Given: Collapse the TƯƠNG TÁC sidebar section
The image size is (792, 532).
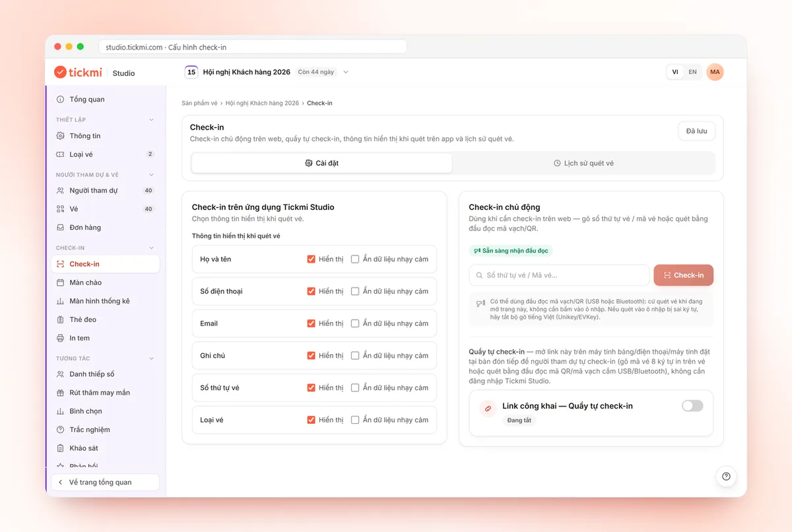Looking at the screenshot, I should click(151, 358).
